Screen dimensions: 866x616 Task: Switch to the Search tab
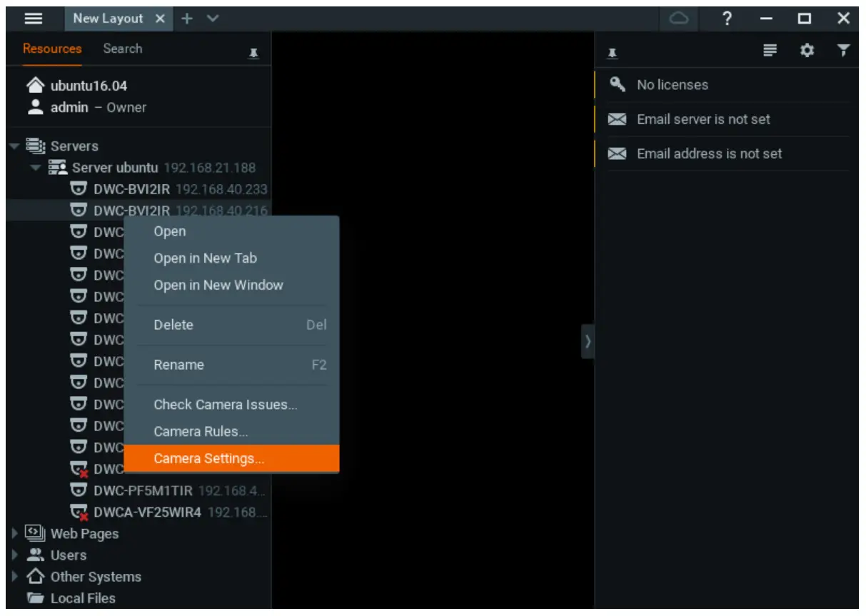[123, 49]
